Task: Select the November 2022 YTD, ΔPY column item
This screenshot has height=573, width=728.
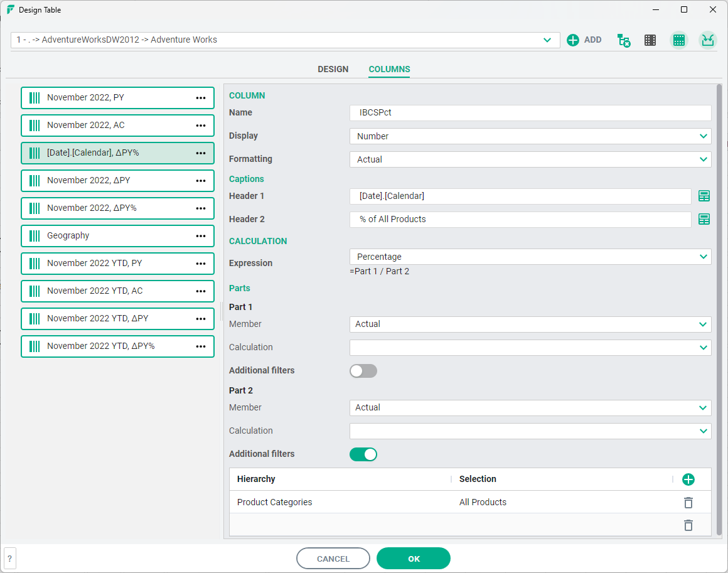Action: click(x=117, y=319)
